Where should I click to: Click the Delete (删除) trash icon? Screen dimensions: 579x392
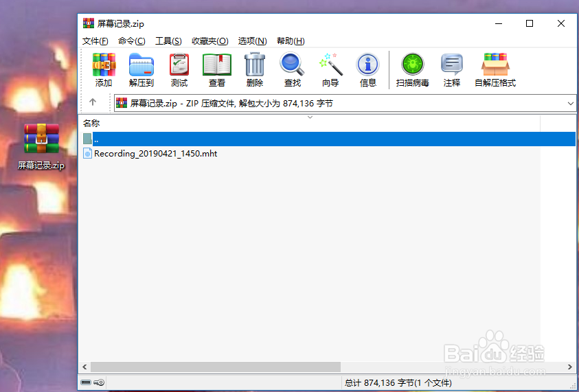(255, 70)
